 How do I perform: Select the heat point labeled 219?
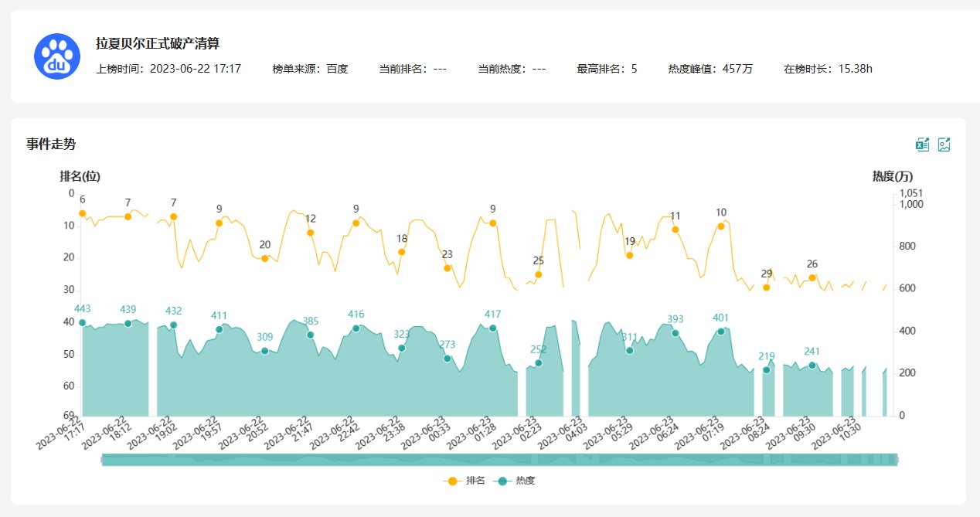point(766,370)
